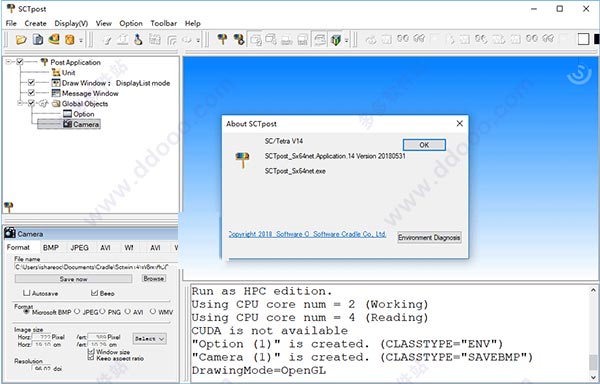
Task: Click the SCTpost app icon in the title bar
Action: [x=11, y=8]
